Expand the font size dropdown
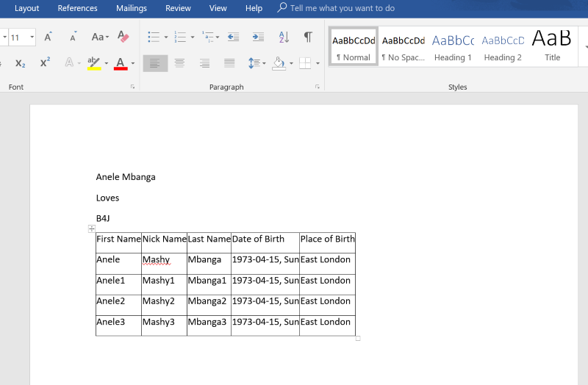This screenshot has width=588, height=385. point(32,37)
